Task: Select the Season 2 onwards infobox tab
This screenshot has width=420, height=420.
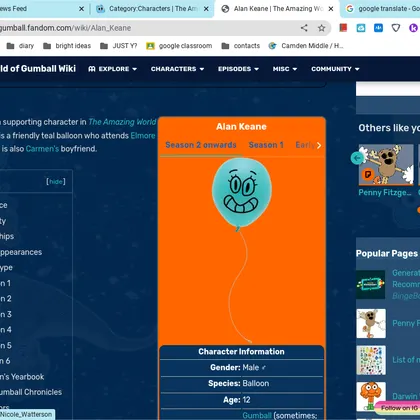Action: (201, 145)
